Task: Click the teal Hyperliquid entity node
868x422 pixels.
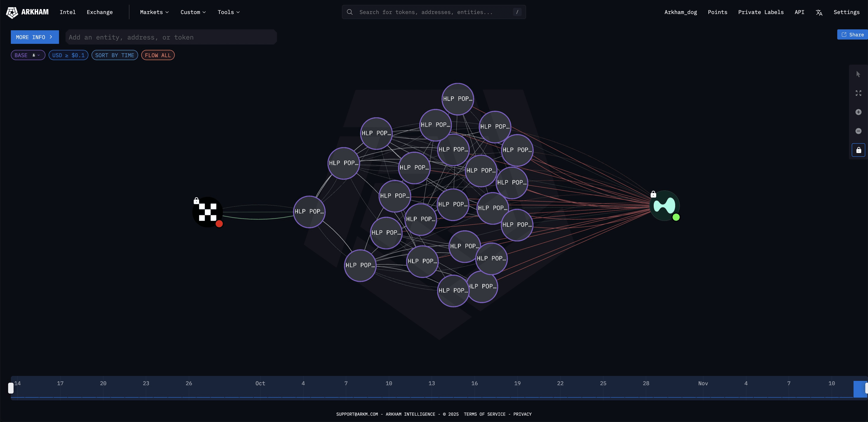Action: (x=664, y=205)
